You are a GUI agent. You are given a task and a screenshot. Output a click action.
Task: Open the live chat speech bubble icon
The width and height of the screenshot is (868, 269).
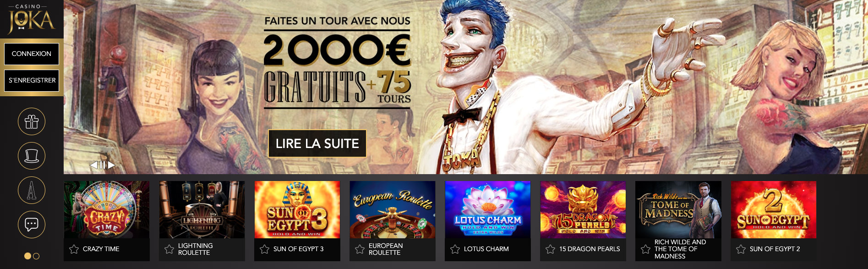point(32,225)
